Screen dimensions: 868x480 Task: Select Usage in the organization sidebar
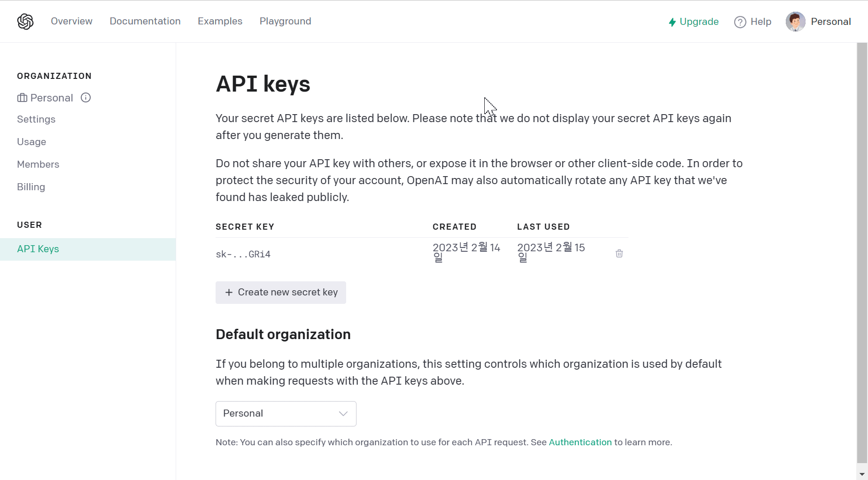(31, 142)
